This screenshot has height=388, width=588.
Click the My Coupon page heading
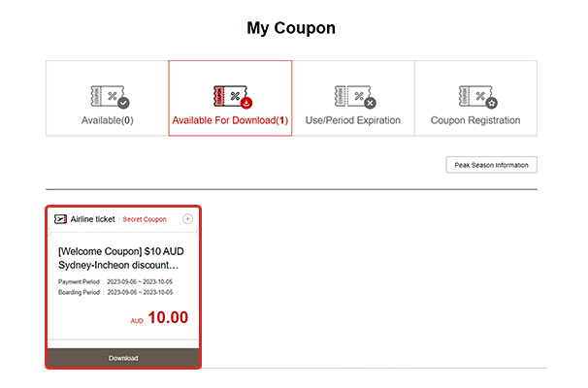(x=291, y=28)
